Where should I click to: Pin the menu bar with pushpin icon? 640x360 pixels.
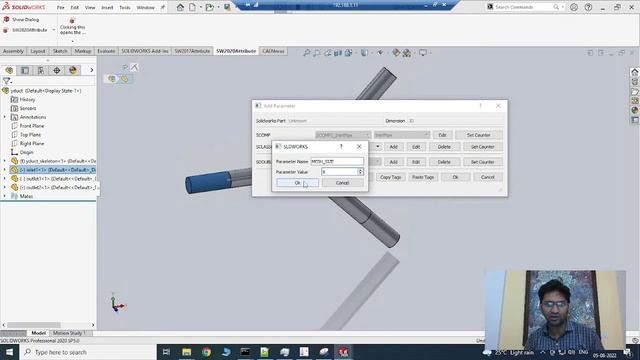click(x=162, y=7)
